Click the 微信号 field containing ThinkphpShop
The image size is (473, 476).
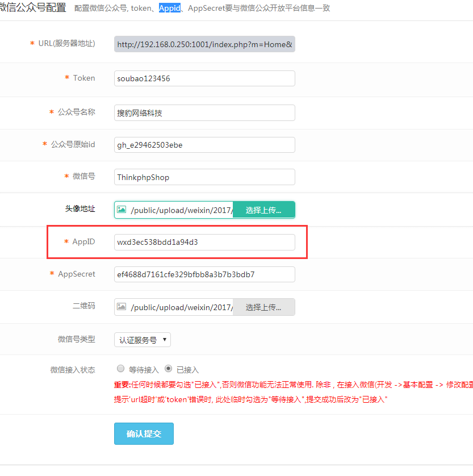[x=204, y=177]
